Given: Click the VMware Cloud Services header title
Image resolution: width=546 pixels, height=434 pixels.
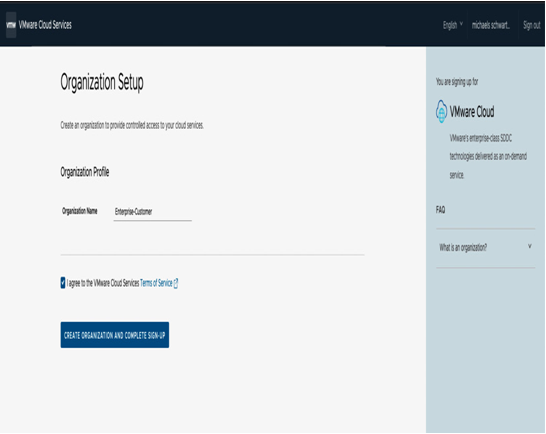Looking at the screenshot, I should 45,25.
